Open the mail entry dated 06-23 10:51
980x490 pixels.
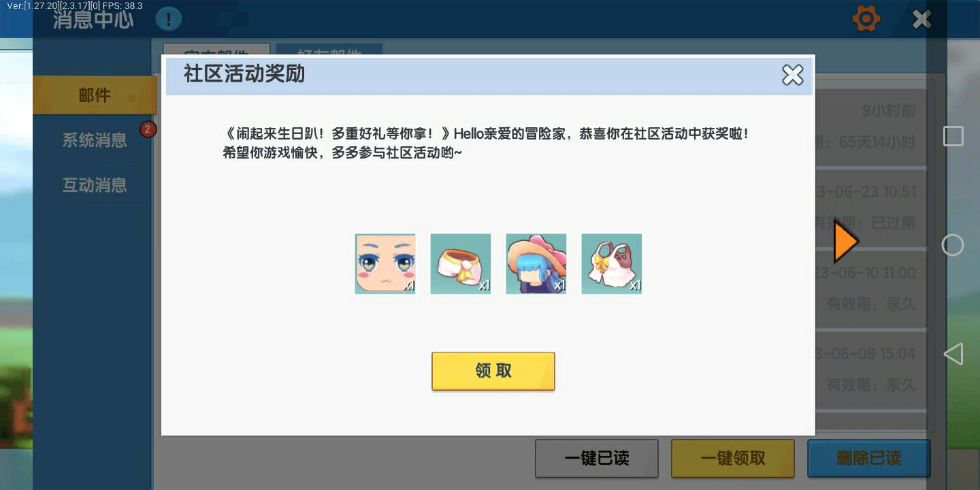tap(870, 208)
